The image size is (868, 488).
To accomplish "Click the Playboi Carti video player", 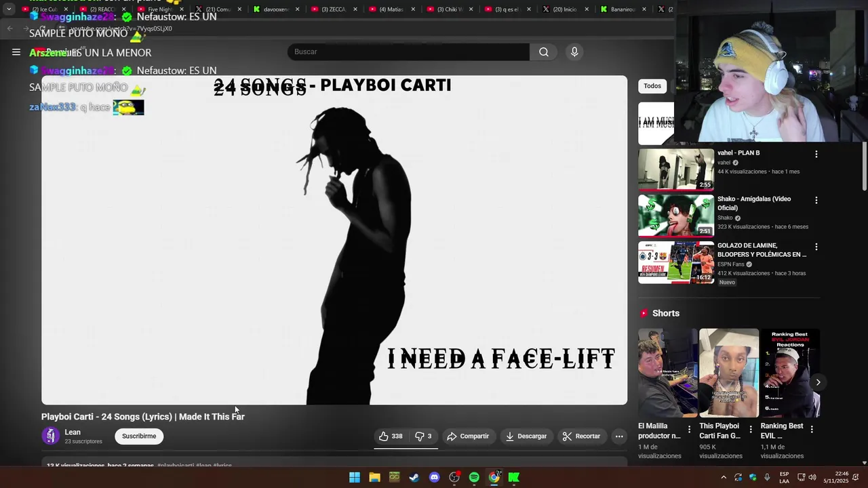I will (334, 240).
